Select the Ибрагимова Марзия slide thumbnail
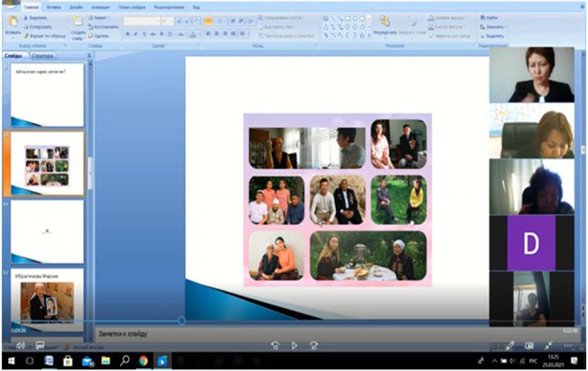588x371 pixels. [x=47, y=300]
